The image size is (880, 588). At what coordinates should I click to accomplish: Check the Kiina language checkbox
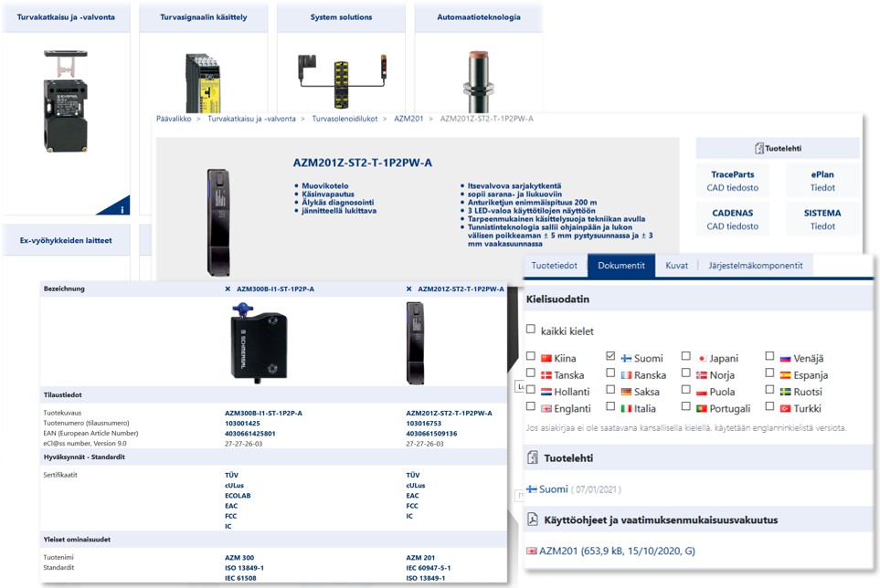(x=530, y=356)
